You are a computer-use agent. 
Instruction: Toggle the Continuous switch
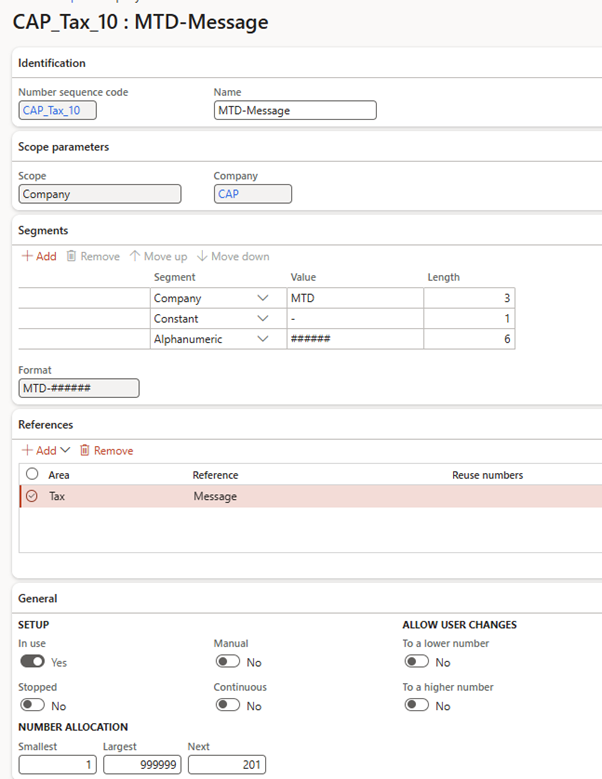(228, 704)
